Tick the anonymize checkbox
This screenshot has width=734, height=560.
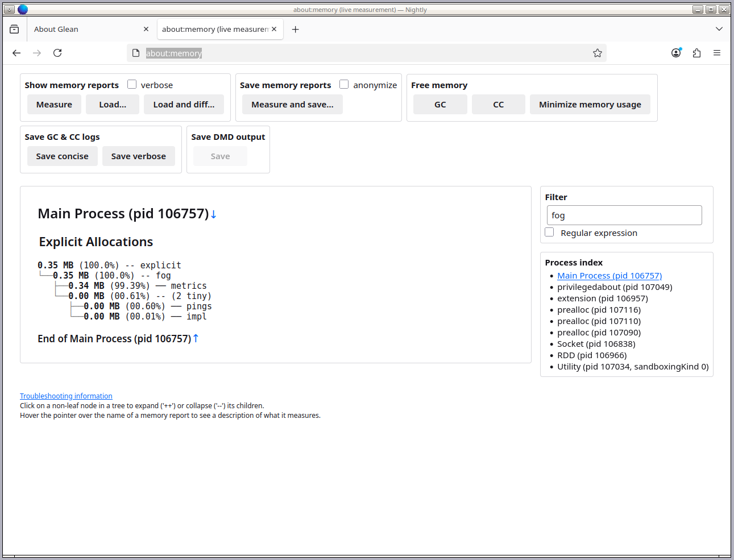pos(344,85)
